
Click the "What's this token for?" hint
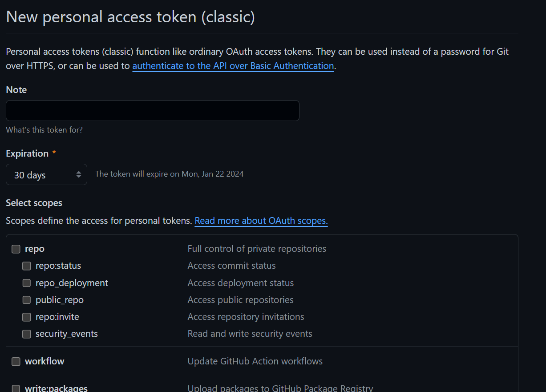[x=44, y=130]
